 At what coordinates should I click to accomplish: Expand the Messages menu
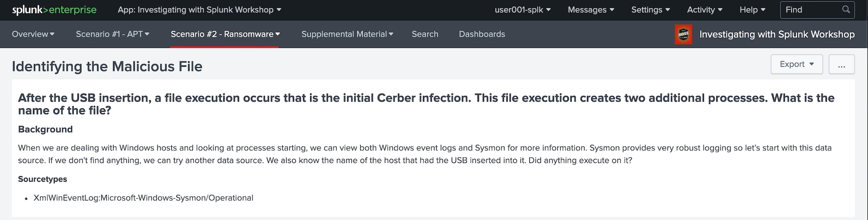pos(591,10)
